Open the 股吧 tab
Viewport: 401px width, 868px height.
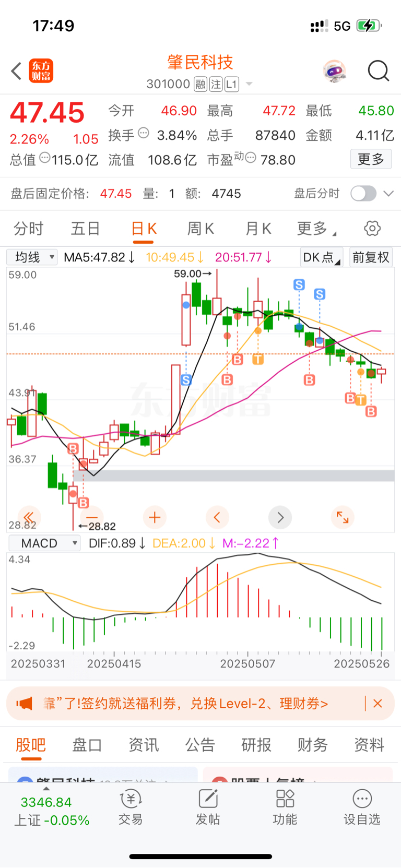point(31,745)
